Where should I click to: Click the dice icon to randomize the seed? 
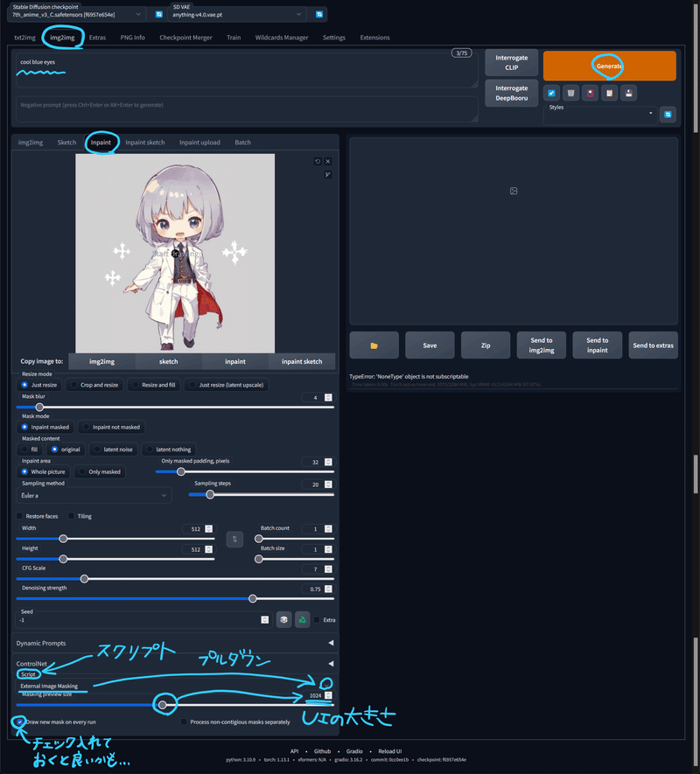coord(283,619)
